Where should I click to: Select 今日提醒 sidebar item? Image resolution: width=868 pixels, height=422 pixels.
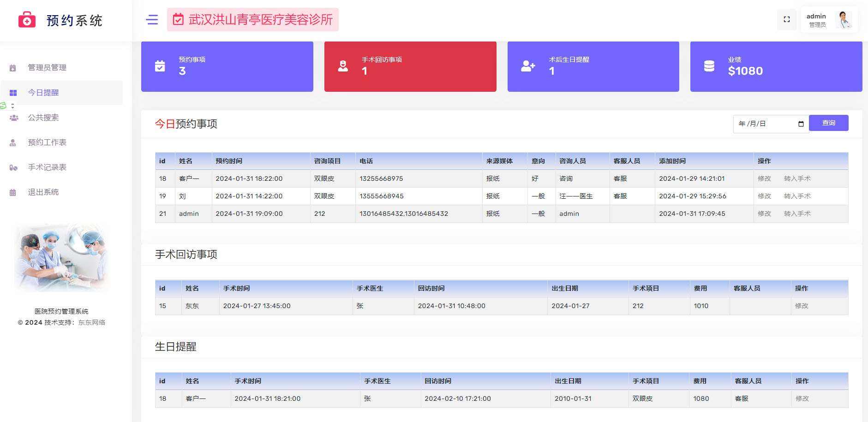[43, 93]
